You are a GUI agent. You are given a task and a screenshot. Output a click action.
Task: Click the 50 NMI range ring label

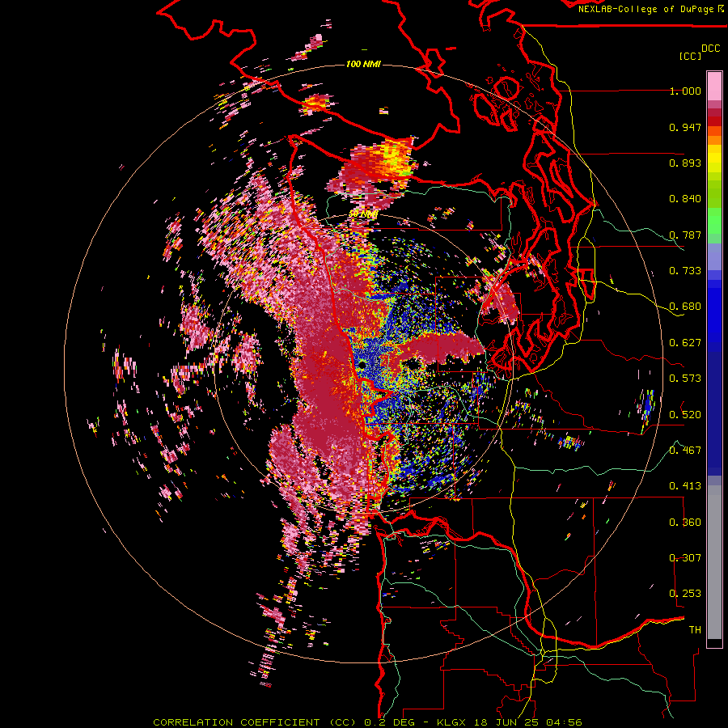pyautogui.click(x=362, y=214)
